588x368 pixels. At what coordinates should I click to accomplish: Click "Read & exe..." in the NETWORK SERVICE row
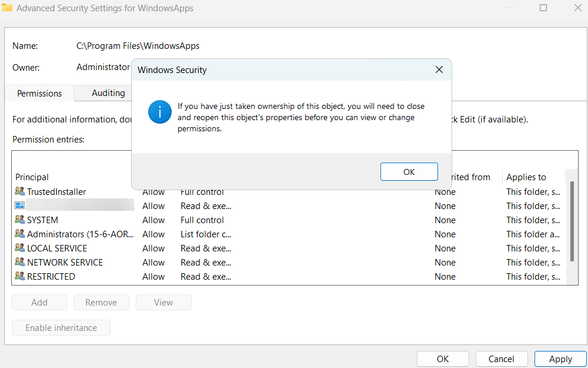tap(206, 262)
